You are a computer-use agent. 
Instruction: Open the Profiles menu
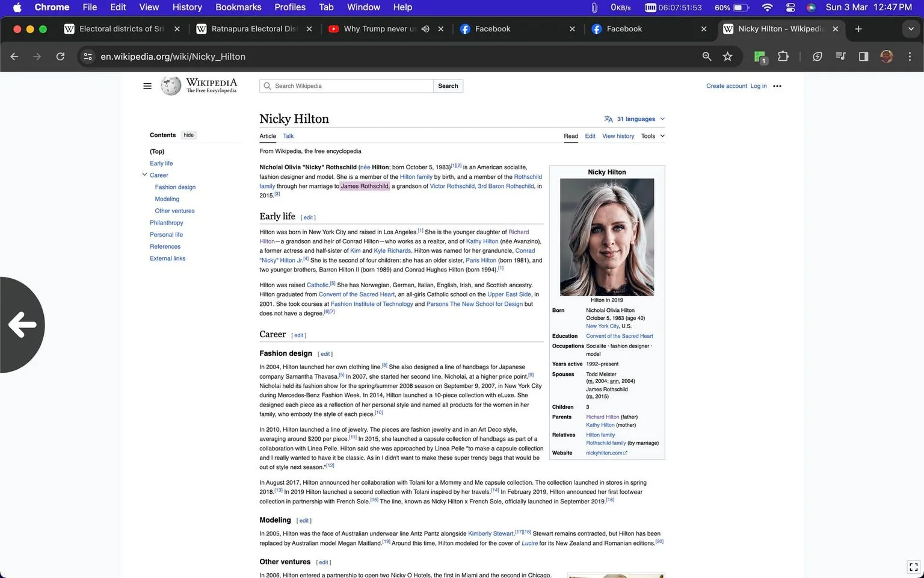tap(290, 7)
